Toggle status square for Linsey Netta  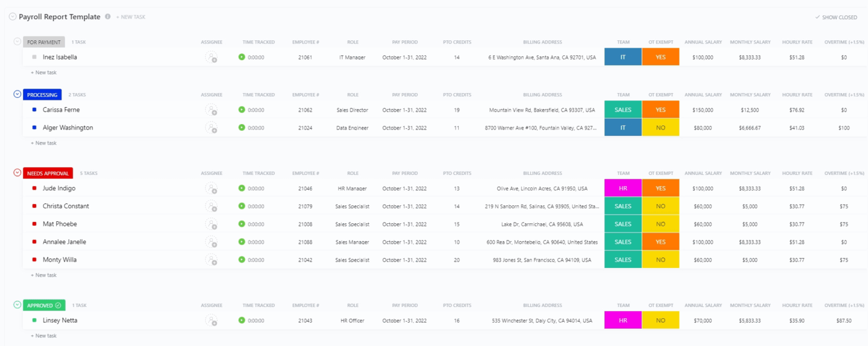point(34,321)
